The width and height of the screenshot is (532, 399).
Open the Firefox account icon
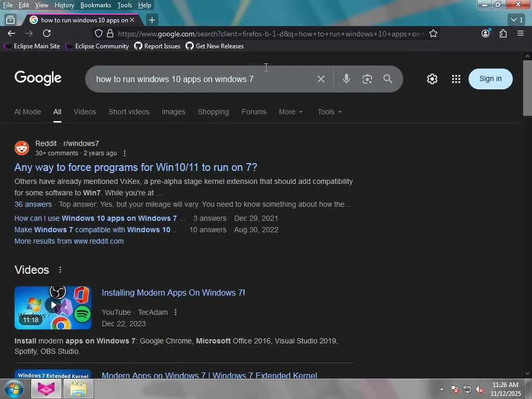(486, 33)
